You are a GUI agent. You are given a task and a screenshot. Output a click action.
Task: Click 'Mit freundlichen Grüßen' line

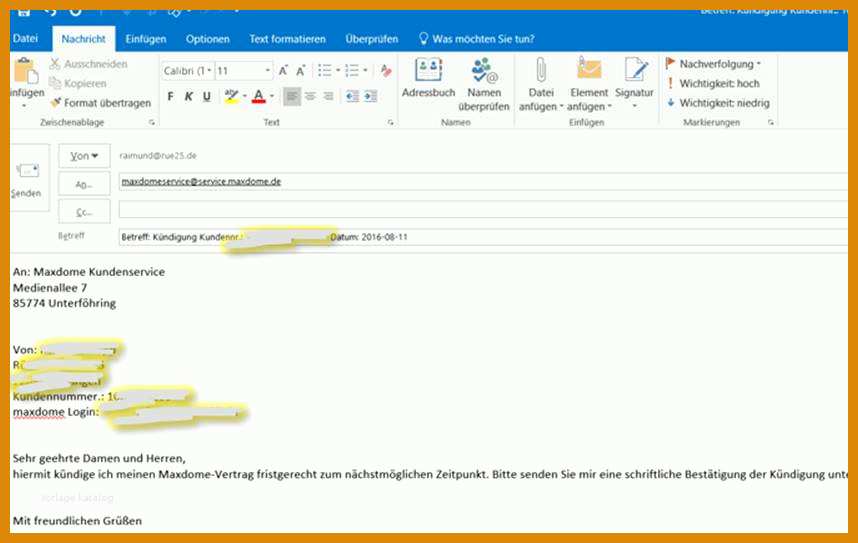pyautogui.click(x=77, y=521)
